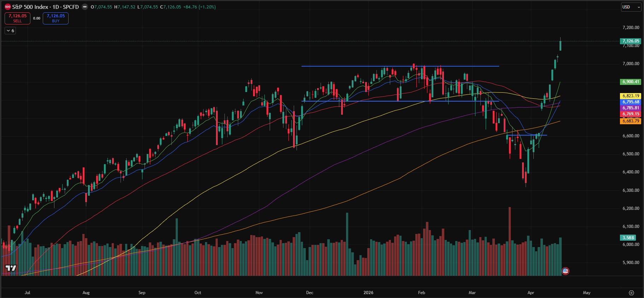Viewport: 644px width, 298px height.
Task: Click the Apr label on time axis
Action: pos(531,293)
